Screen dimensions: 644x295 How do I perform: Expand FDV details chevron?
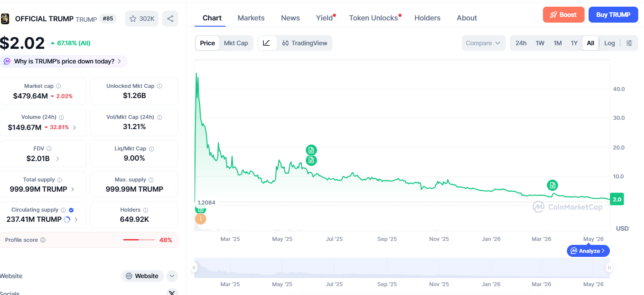point(58,158)
